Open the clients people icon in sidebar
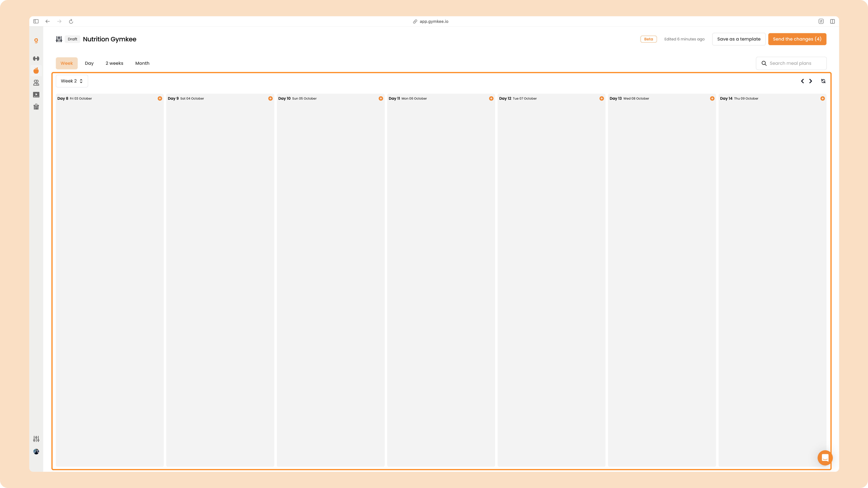Image resolution: width=868 pixels, height=488 pixels. (36, 83)
